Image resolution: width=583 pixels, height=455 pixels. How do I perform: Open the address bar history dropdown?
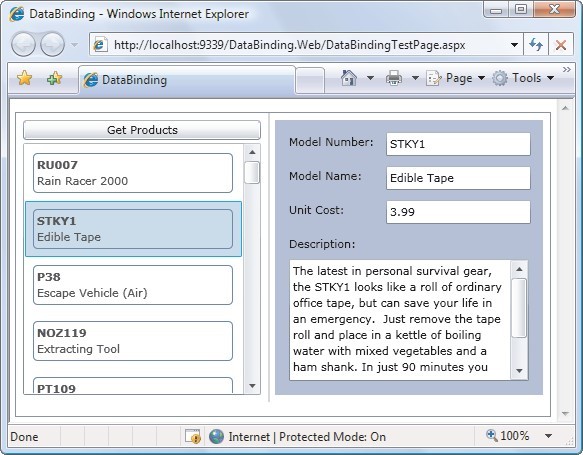coord(514,45)
